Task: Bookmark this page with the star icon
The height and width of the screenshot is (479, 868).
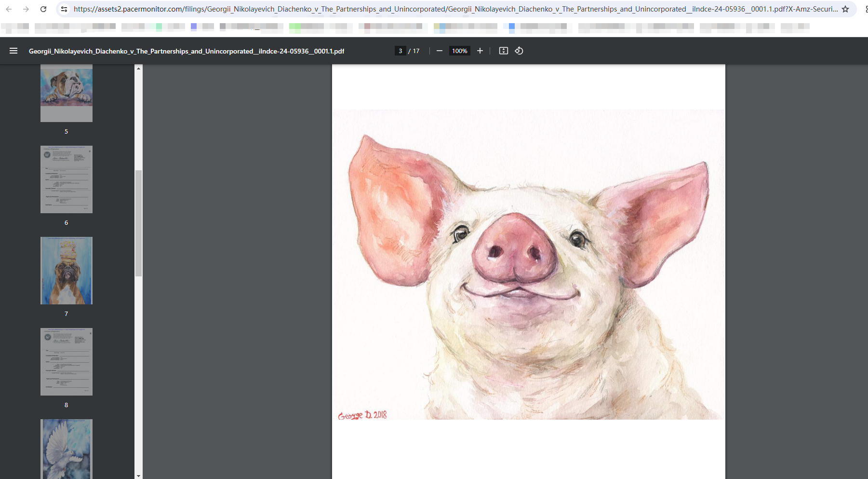Action: (x=845, y=9)
